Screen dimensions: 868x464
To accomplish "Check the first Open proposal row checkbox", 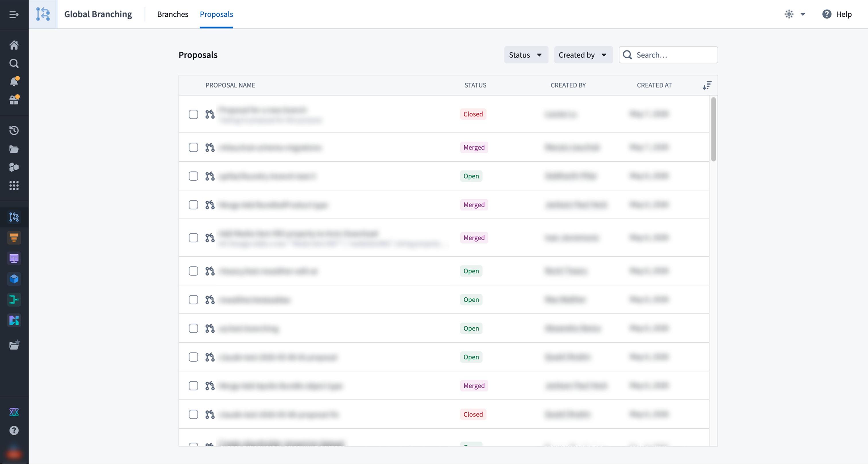I will click(x=193, y=176).
